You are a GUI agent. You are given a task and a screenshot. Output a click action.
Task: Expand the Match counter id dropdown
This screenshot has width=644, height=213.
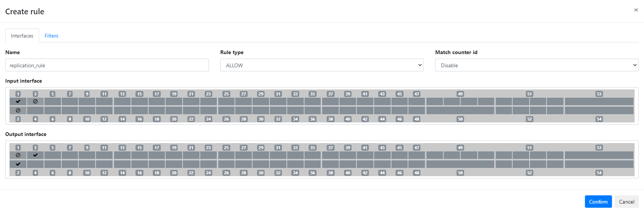537,65
